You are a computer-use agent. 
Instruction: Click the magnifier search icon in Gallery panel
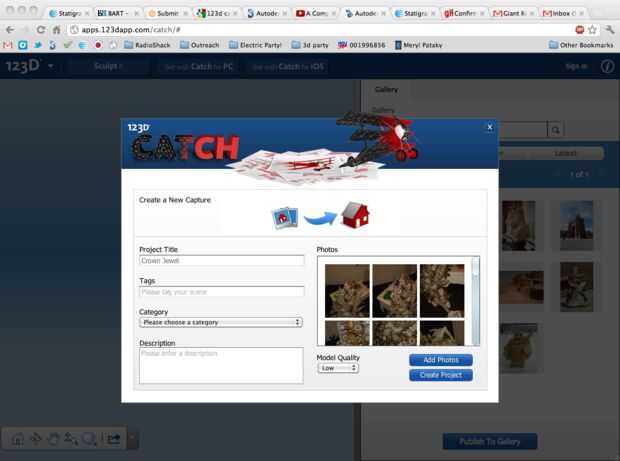(556, 130)
